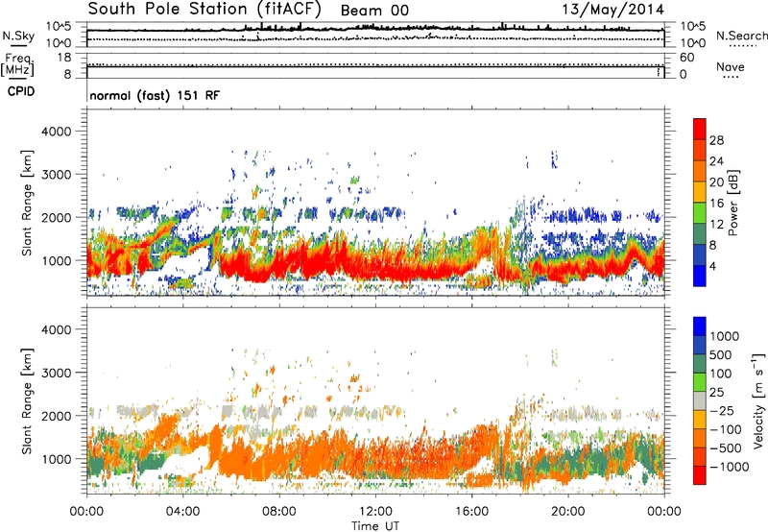Click the "60" tick on the Nave axis
The image size is (768, 532).
coord(686,58)
